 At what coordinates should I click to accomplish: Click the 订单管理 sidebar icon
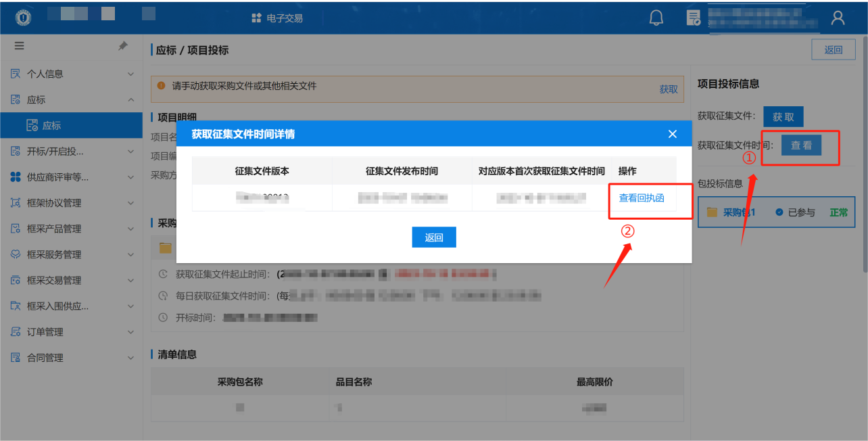click(x=16, y=331)
